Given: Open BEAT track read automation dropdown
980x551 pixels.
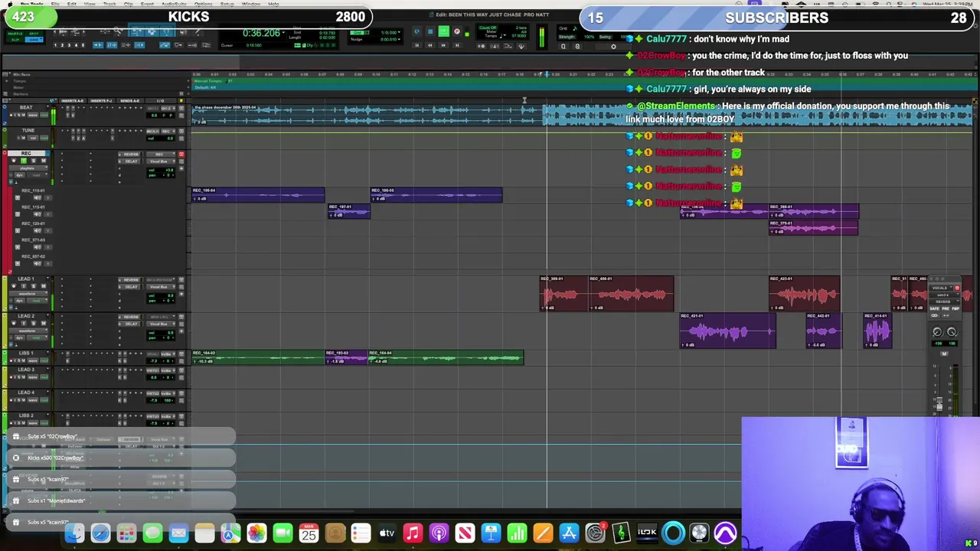Looking at the screenshot, I should 44,115.
